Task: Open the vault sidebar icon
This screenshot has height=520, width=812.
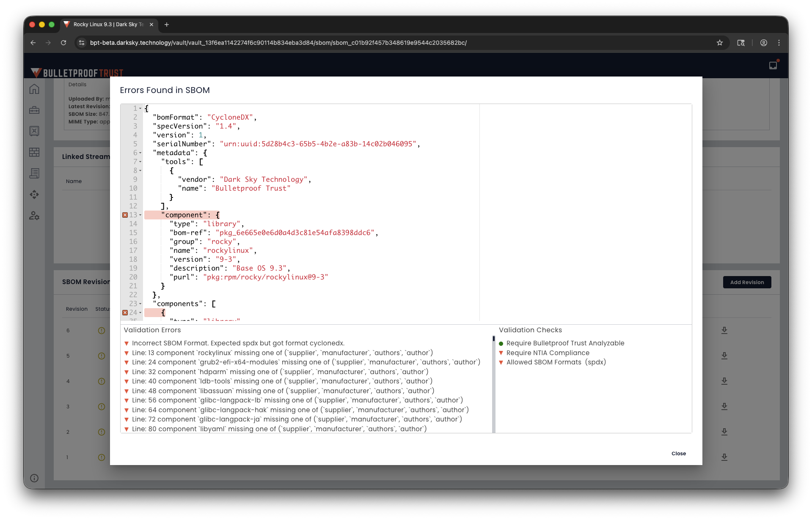Action: pyautogui.click(x=34, y=131)
